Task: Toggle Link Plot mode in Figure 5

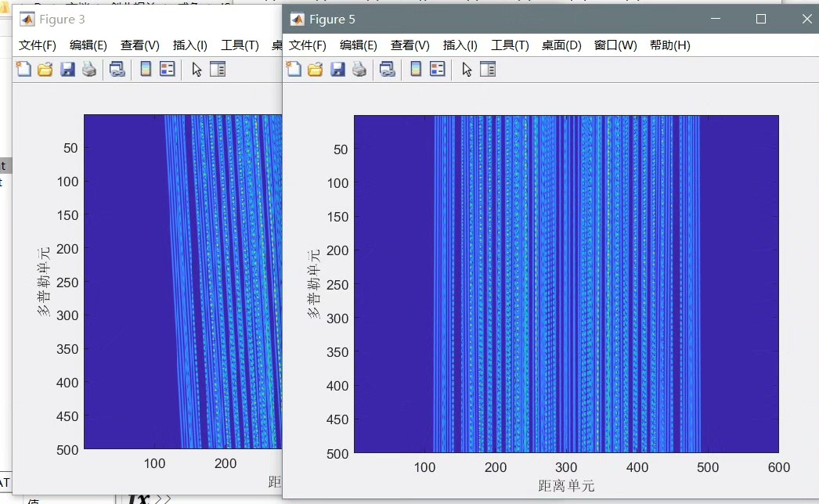Action: (x=388, y=69)
